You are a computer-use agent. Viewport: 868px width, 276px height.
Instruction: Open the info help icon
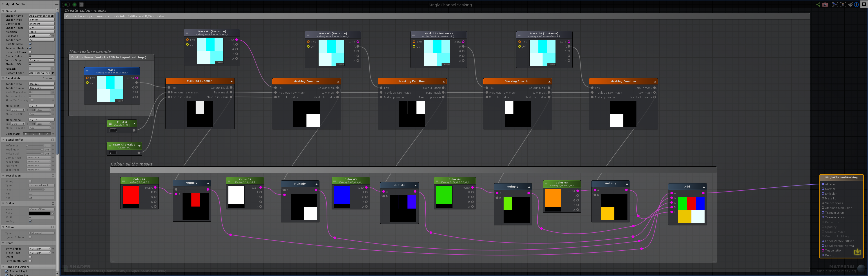pyautogui.click(x=856, y=5)
